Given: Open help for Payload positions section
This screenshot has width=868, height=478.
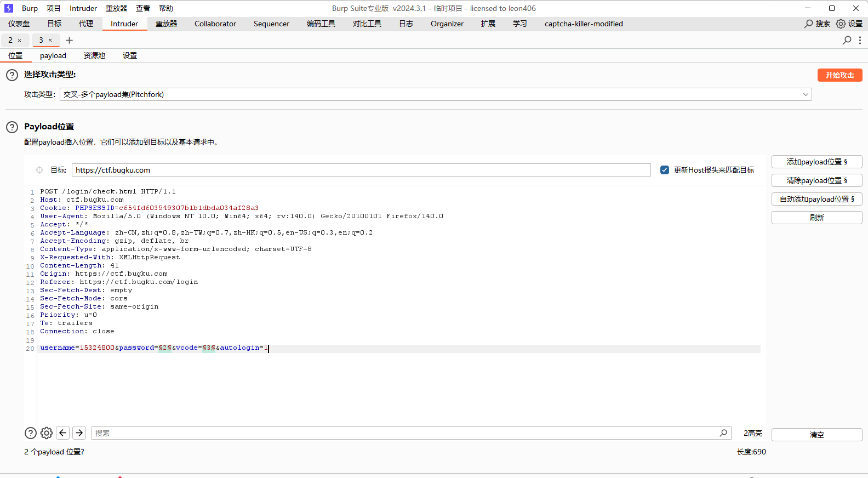Looking at the screenshot, I should tap(12, 127).
